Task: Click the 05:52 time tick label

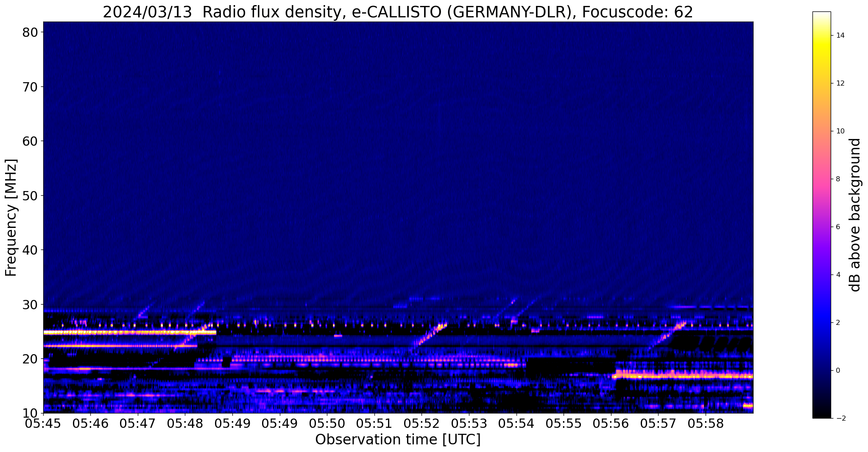Action: 422,424
